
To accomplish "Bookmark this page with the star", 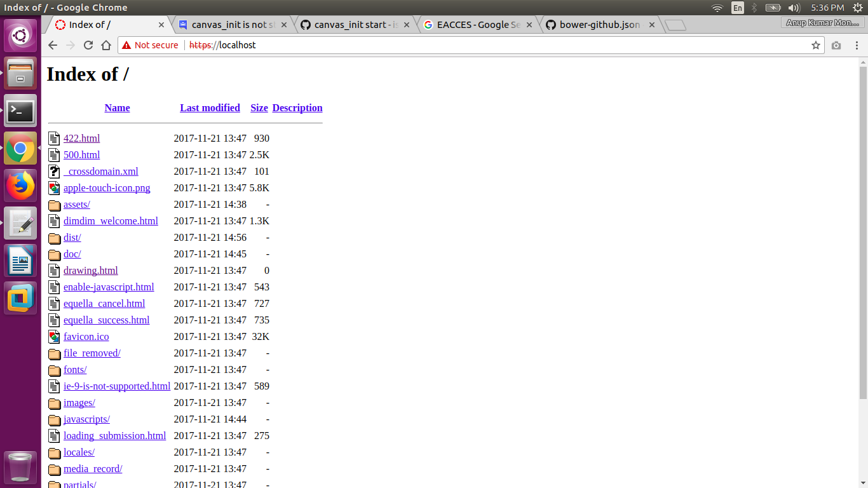I will tap(815, 45).
